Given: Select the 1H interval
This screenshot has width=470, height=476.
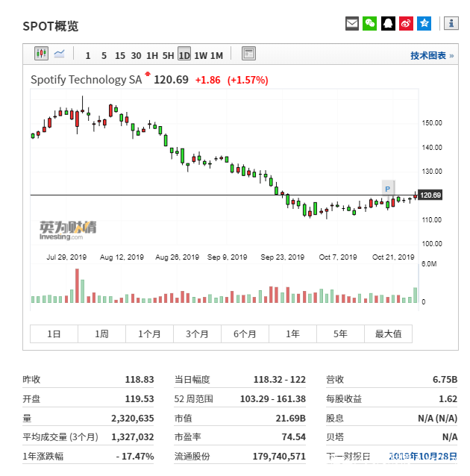Looking at the screenshot, I should point(152,55).
